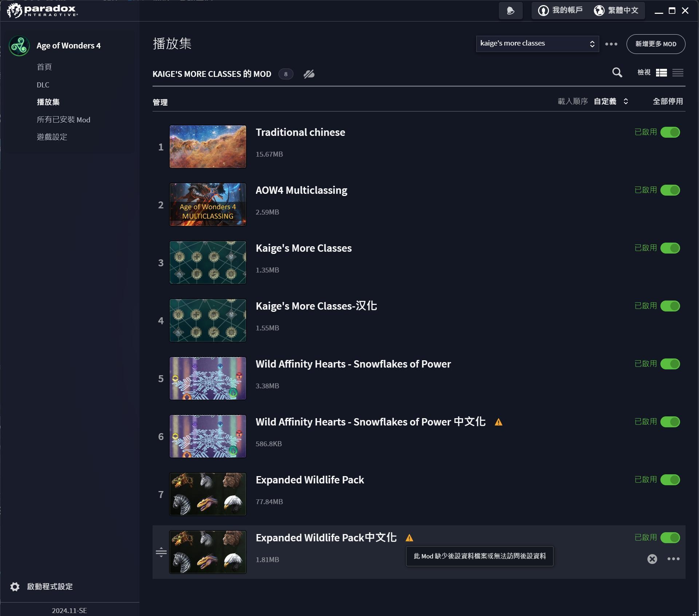Change language via 繁體中文 globe
This screenshot has height=616, width=699.
(616, 11)
